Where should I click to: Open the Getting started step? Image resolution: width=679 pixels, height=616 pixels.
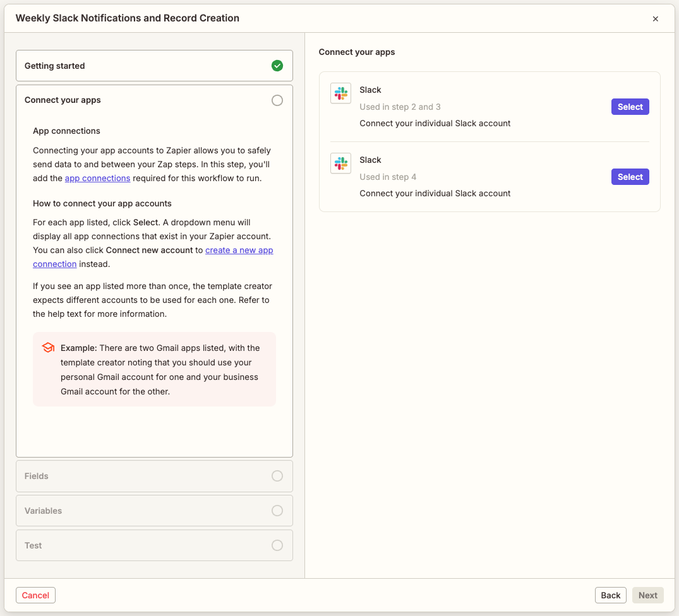(154, 66)
